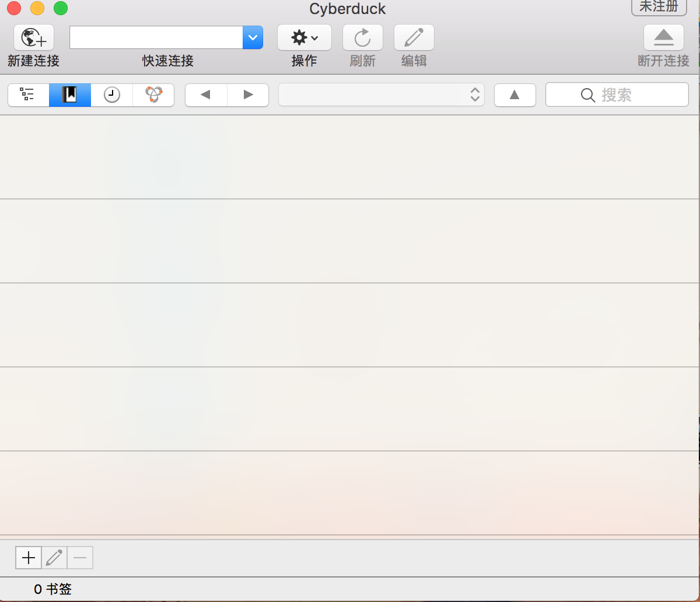
Task: Click the unregistered 未注册 button
Action: click(659, 7)
